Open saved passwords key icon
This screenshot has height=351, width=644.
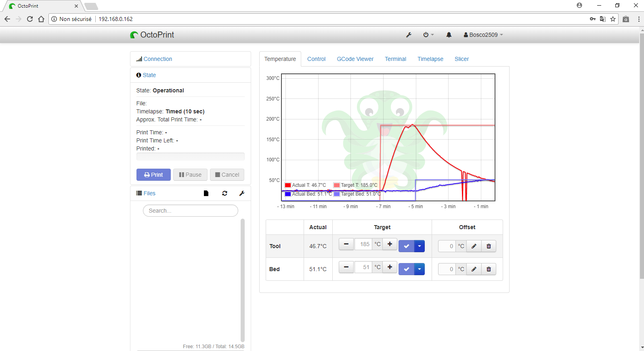click(x=593, y=19)
